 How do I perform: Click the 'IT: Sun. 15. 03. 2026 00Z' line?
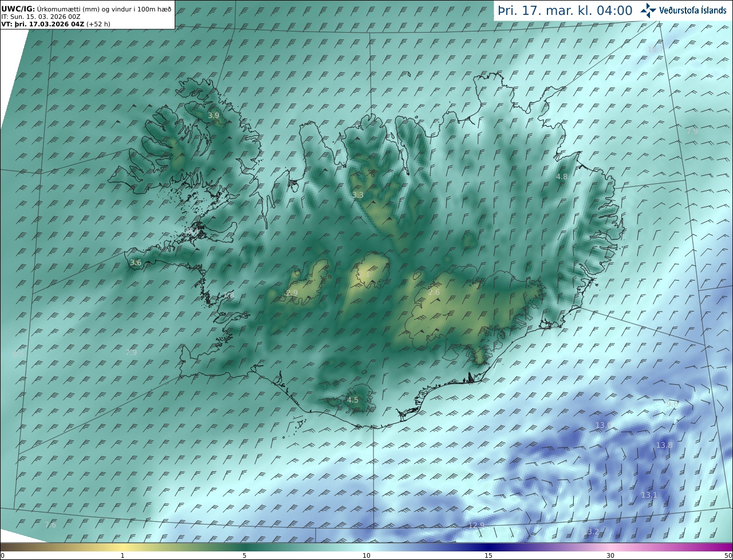coord(41,17)
